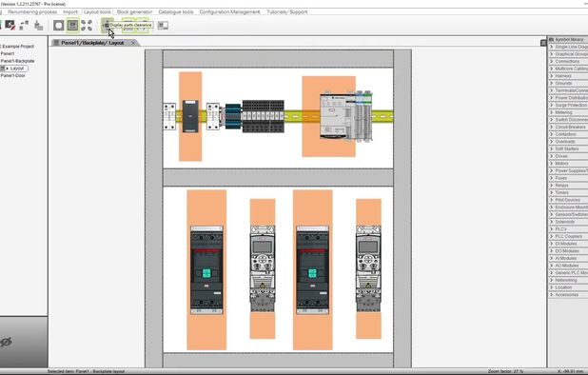This screenshot has width=588, height=375.
Task: Close the Panel1/Backplate/Layout tab
Action: click(x=133, y=43)
